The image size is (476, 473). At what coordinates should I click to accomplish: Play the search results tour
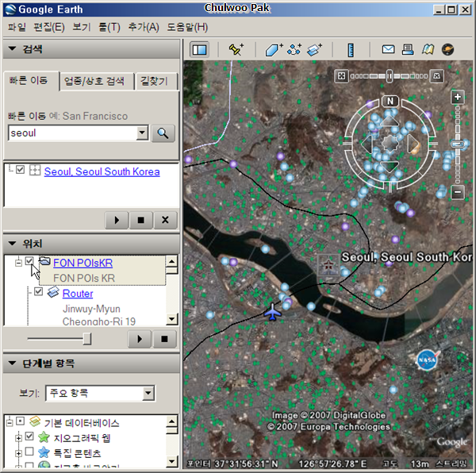coord(117,220)
